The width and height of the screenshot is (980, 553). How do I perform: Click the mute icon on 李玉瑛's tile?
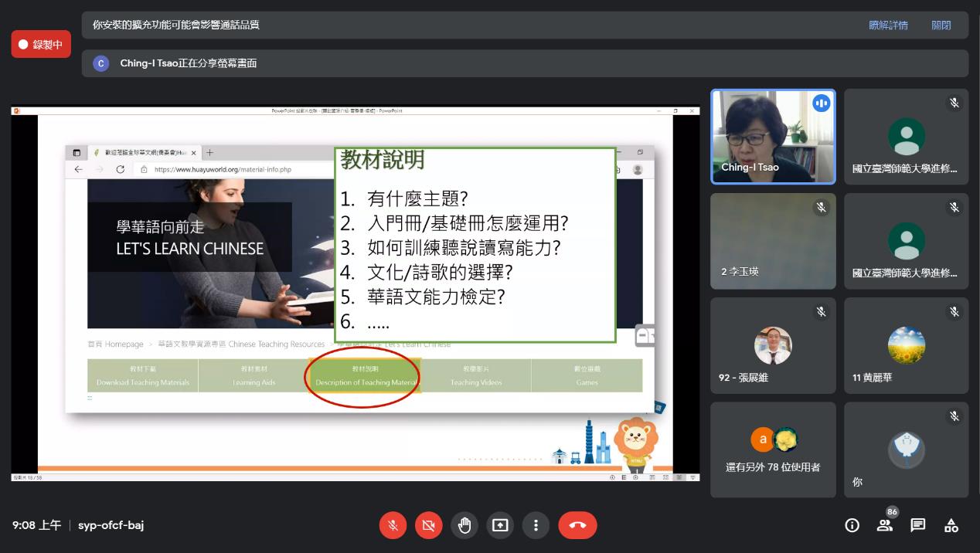coord(822,207)
